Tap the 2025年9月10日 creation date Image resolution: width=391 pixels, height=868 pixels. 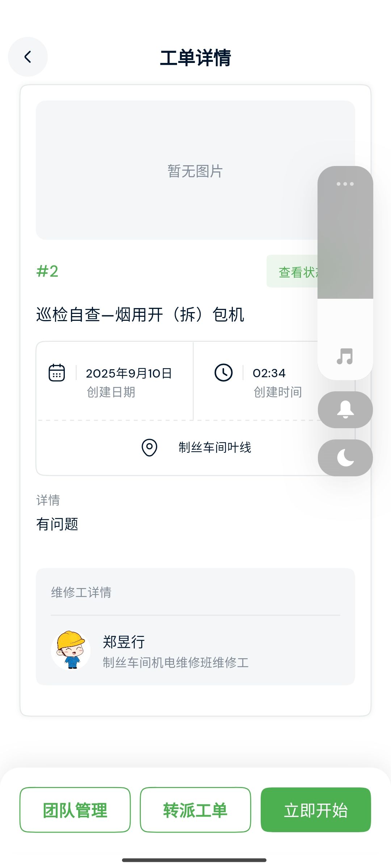(129, 373)
